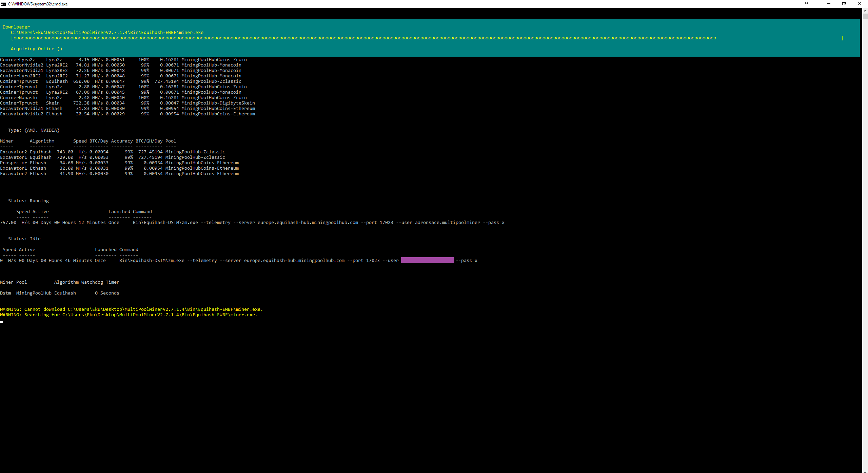This screenshot has height=473, width=868.
Task: Restore down the cmd.exe window
Action: point(844,4)
